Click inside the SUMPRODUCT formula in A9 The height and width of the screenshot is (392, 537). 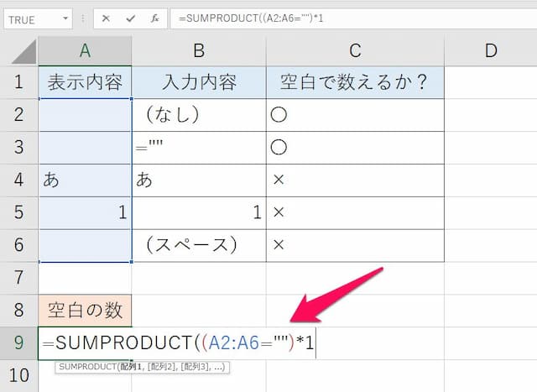point(178,342)
